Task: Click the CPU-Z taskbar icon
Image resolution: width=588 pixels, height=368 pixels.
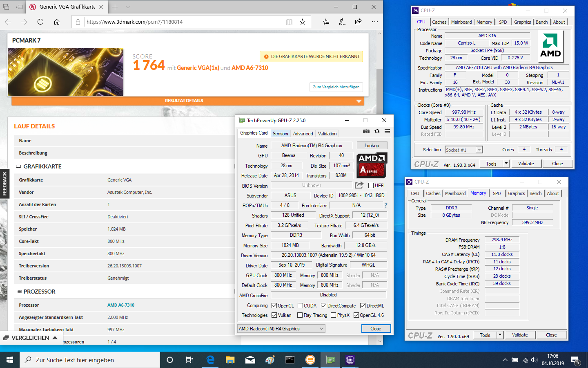Action: tap(350, 360)
